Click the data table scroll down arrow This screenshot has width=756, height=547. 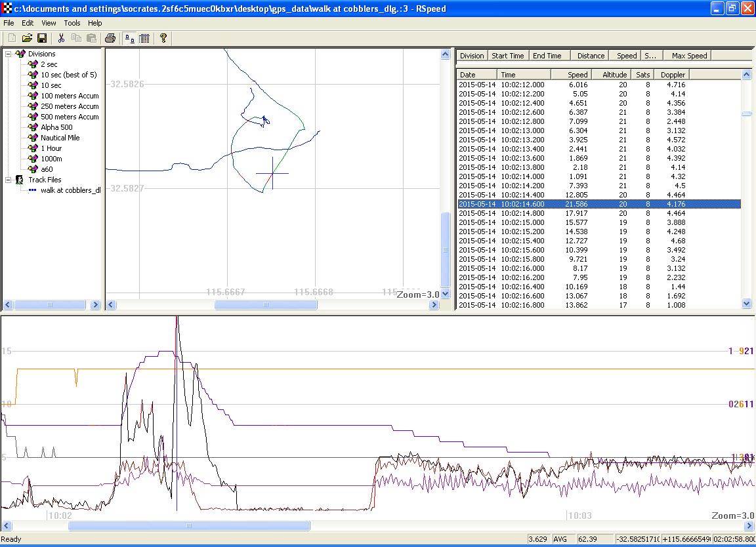point(746,304)
